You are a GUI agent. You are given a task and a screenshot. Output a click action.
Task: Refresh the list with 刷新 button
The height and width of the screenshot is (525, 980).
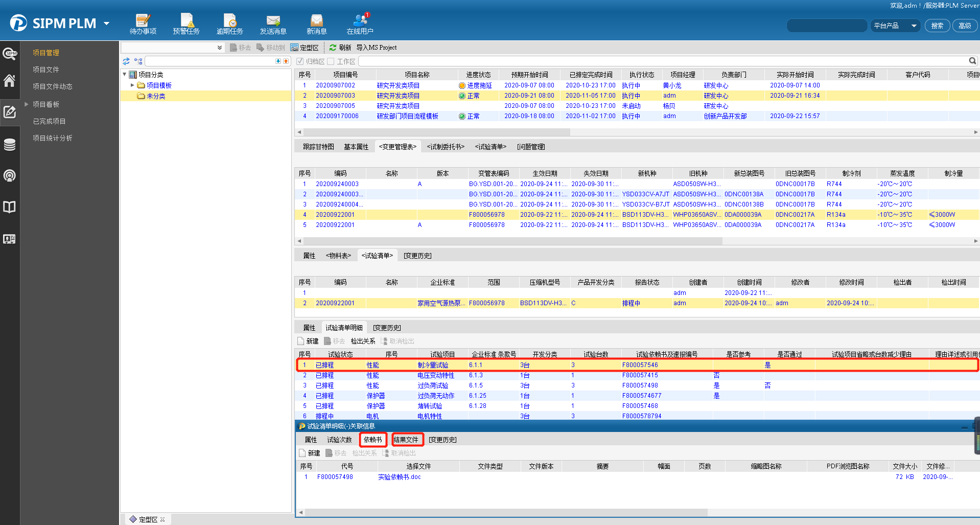340,48
